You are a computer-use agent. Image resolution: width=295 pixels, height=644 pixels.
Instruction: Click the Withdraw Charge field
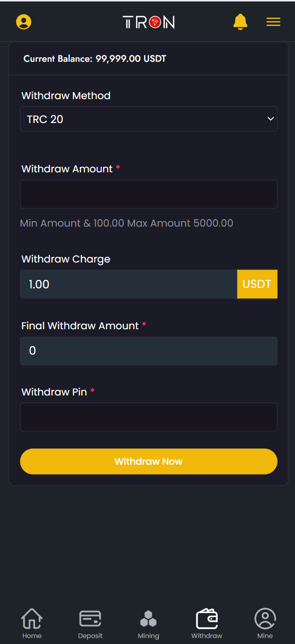pos(129,284)
